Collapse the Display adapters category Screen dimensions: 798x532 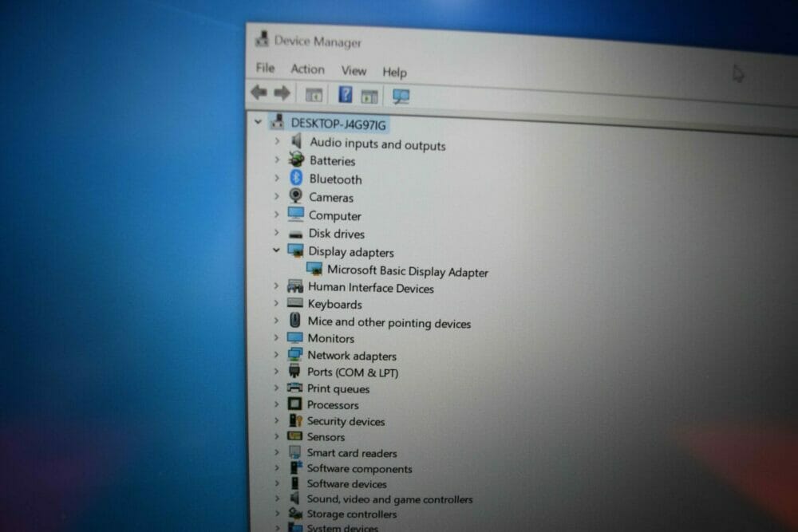(x=276, y=250)
